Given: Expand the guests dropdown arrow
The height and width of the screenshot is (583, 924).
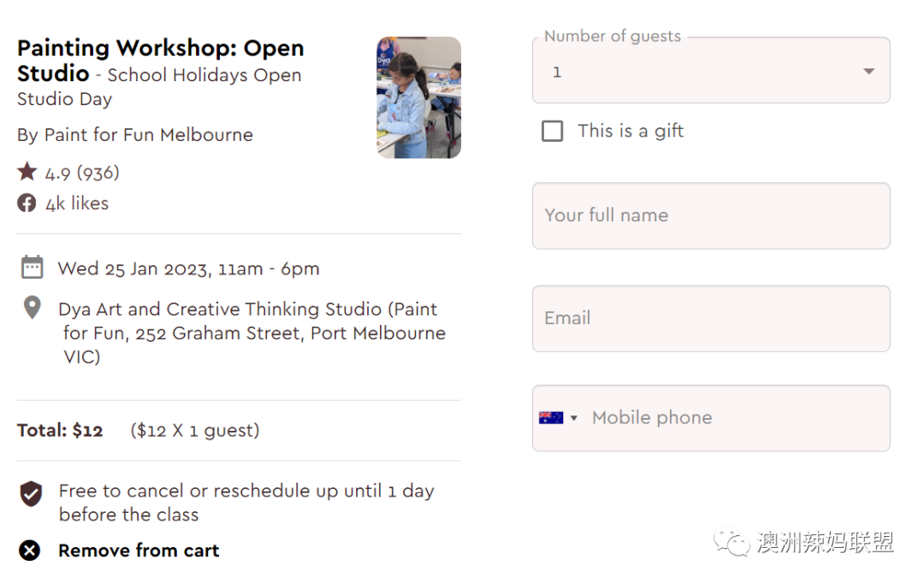Looking at the screenshot, I should point(868,71).
